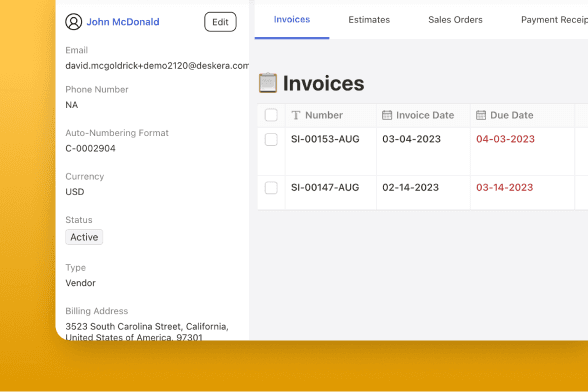Click invoice date 03-04-2023
Viewport: 588px width, 392px height.
tap(411, 139)
